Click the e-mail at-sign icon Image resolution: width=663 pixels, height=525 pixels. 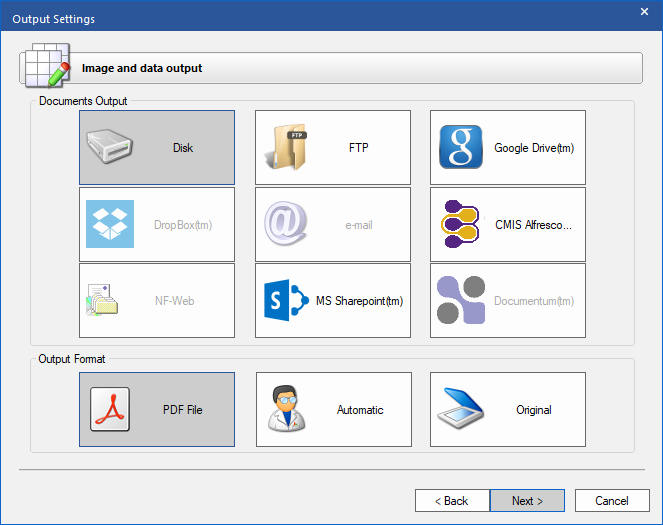pos(286,225)
